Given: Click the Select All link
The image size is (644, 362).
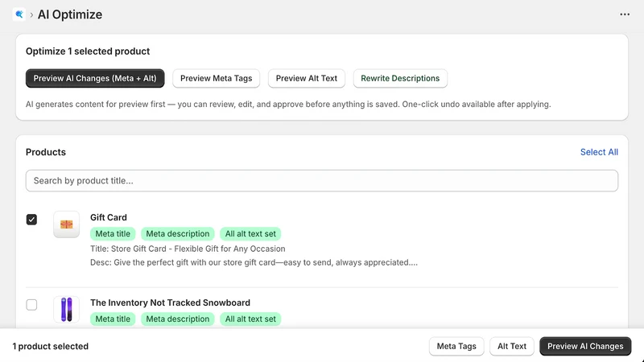Looking at the screenshot, I should pyautogui.click(x=599, y=152).
